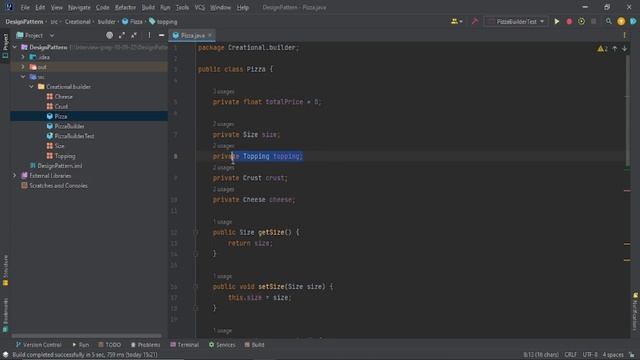Open the Services tool window
The height and width of the screenshot is (360, 640).
[222, 345]
